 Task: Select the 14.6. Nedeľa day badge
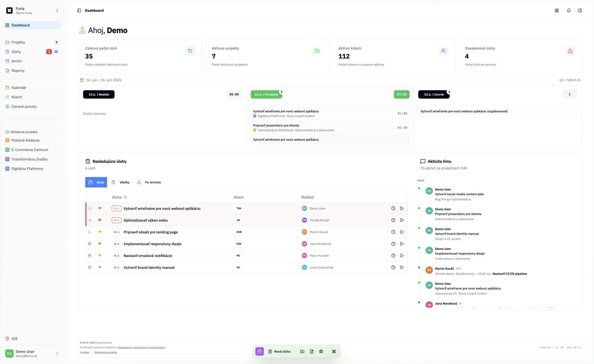click(x=99, y=95)
